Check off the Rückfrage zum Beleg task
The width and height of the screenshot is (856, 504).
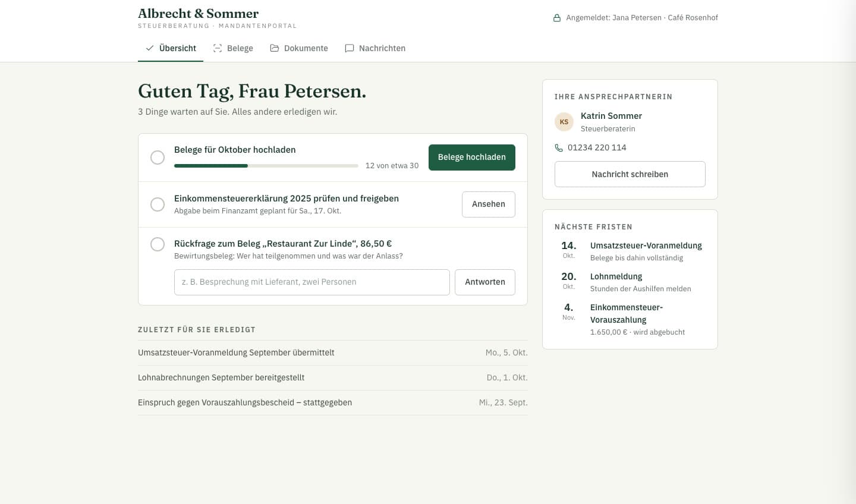(158, 244)
